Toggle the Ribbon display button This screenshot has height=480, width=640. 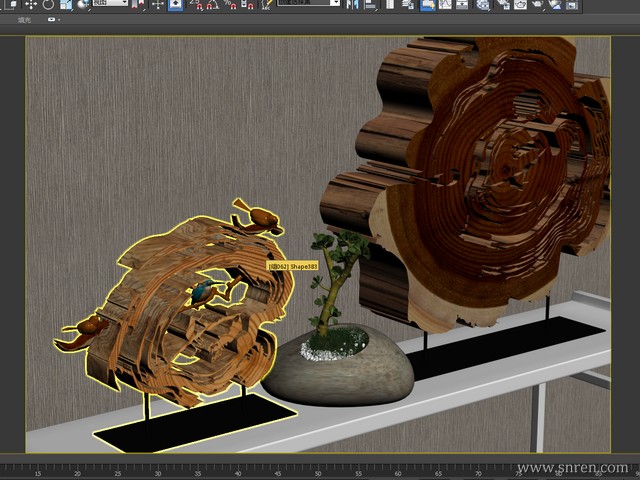pyautogui.click(x=427, y=4)
